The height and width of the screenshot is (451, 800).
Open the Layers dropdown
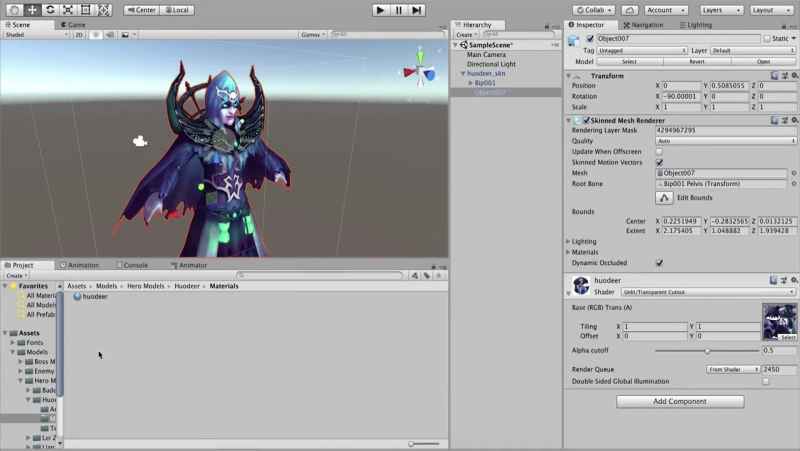pyautogui.click(x=721, y=10)
